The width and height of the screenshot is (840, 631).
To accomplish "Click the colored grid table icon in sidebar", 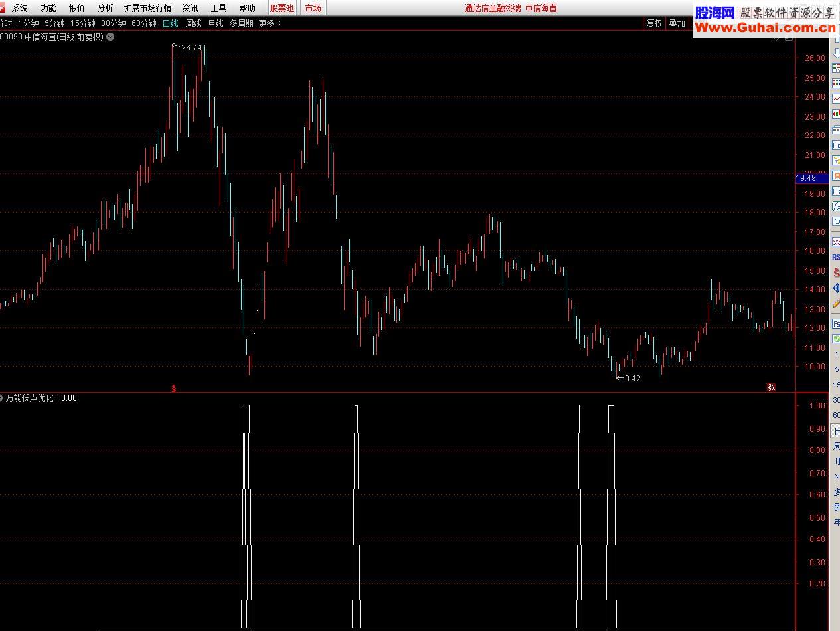I will 836,82.
